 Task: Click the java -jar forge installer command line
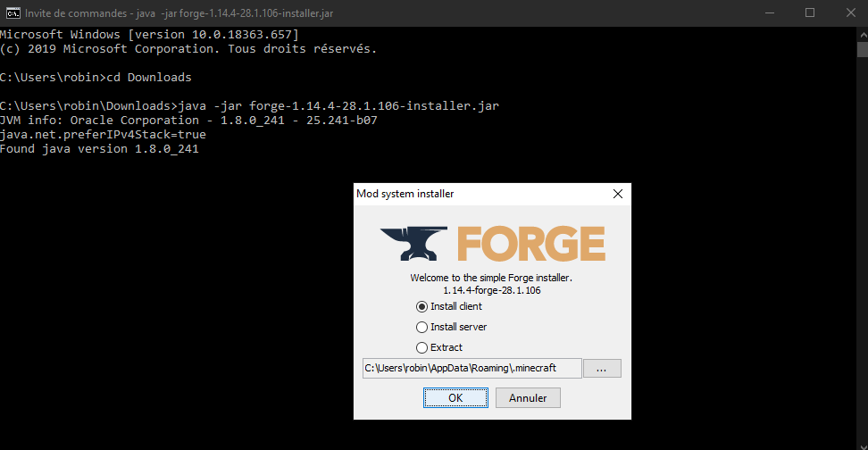tap(339, 105)
